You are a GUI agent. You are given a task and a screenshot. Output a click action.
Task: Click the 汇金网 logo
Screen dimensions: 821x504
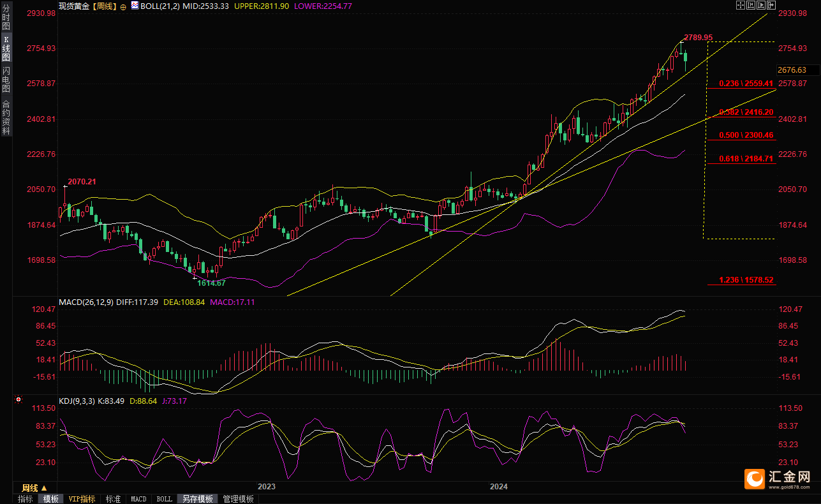click(778, 478)
